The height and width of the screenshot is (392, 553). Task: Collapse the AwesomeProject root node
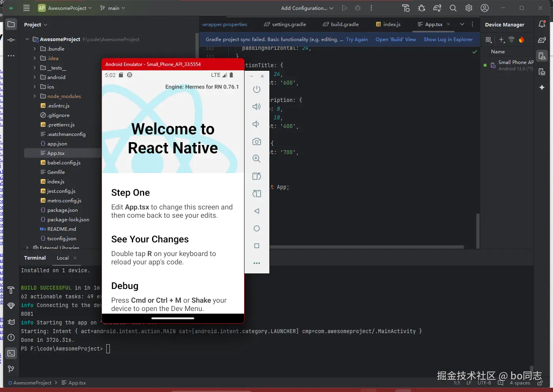(x=27, y=40)
